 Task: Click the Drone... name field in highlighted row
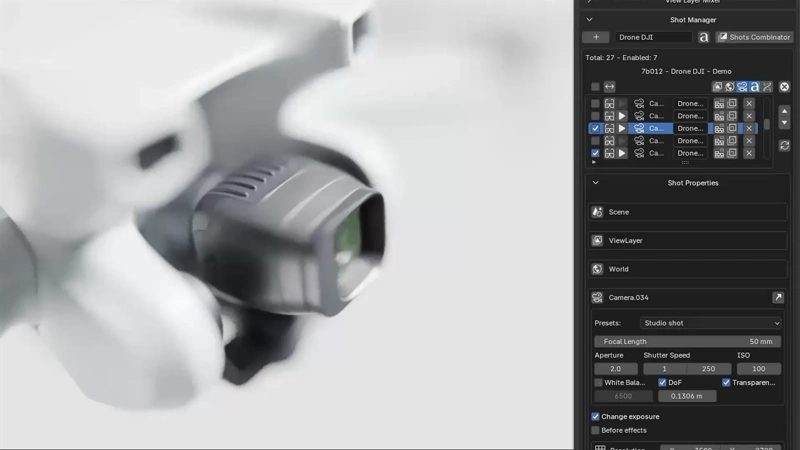[x=690, y=129]
